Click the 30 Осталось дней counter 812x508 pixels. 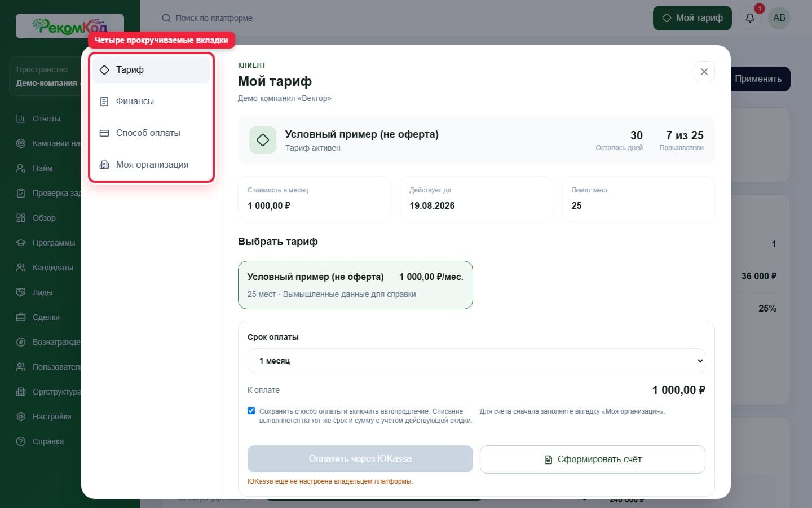(x=619, y=140)
